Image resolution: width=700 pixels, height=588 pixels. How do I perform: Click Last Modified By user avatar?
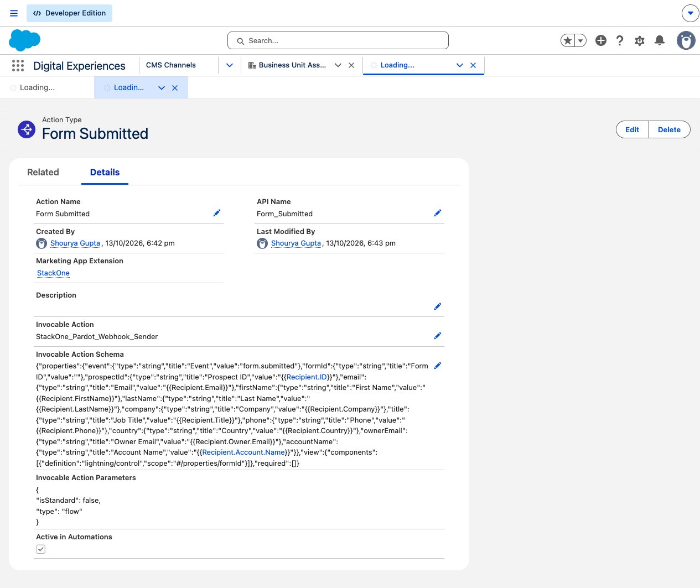[262, 243]
